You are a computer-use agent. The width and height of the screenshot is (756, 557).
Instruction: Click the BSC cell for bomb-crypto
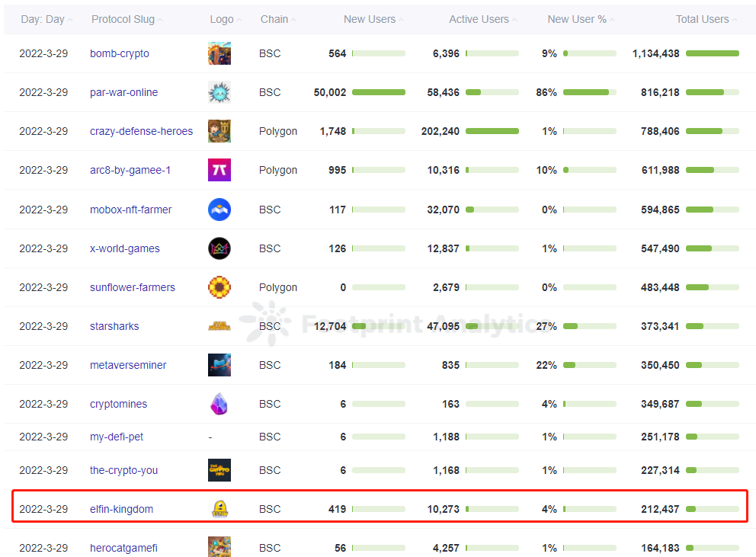(270, 53)
